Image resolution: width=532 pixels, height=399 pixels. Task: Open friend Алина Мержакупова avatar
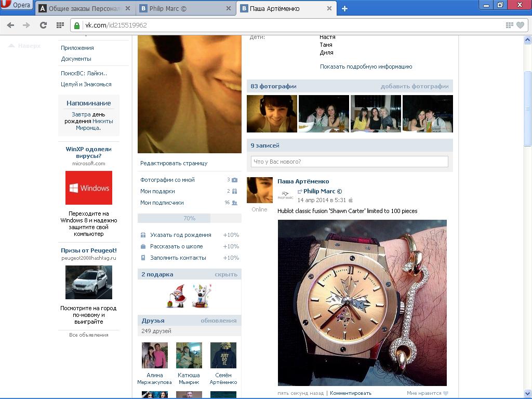click(x=155, y=355)
